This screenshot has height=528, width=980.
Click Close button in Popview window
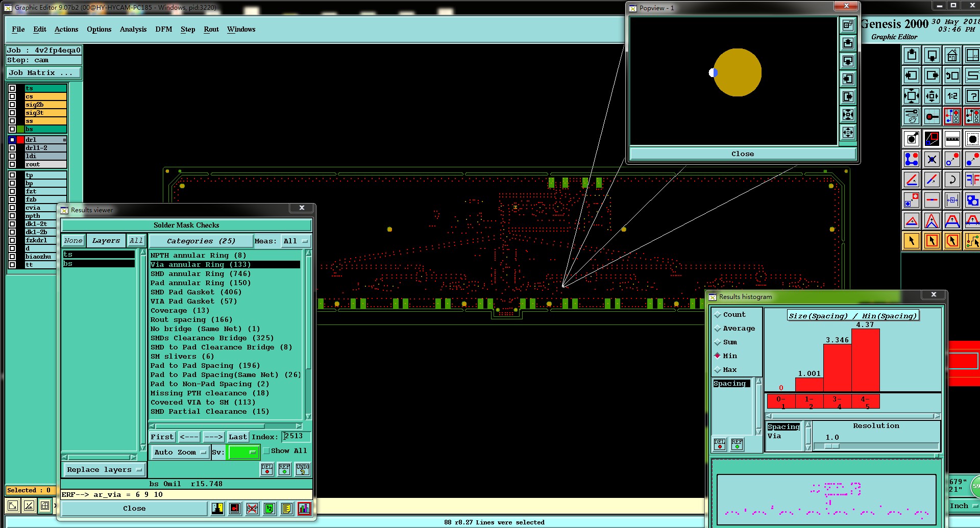[742, 154]
